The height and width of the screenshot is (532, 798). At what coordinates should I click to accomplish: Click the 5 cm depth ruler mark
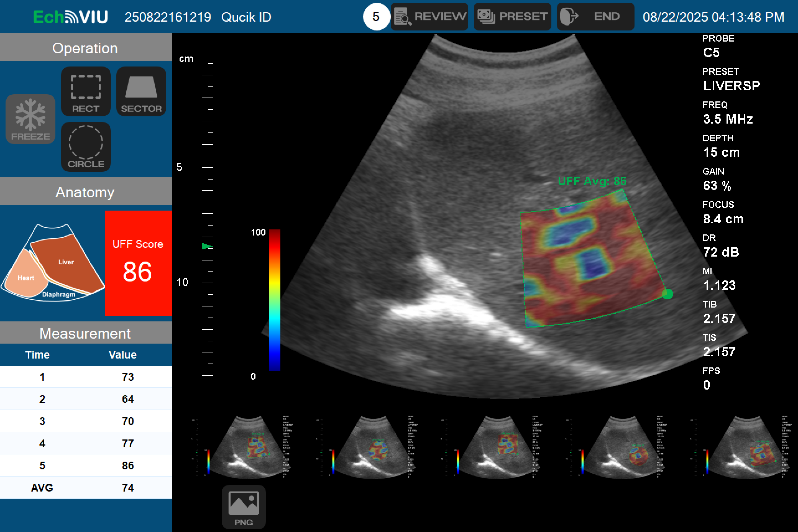[180, 167]
